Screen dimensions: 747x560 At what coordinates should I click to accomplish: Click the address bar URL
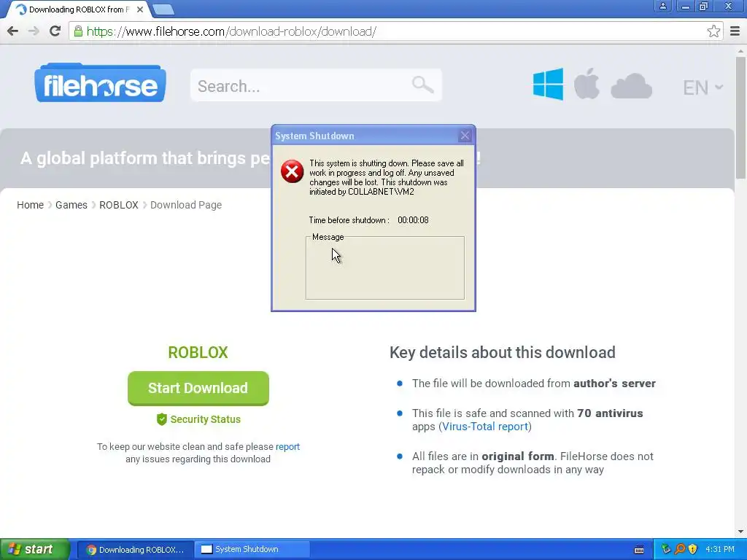231,31
